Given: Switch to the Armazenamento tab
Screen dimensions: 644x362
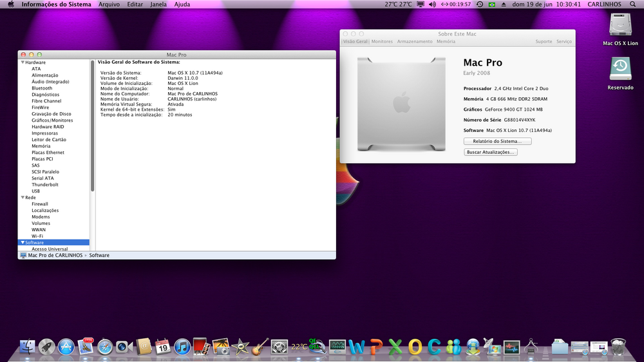Looking at the screenshot, I should click(415, 41).
